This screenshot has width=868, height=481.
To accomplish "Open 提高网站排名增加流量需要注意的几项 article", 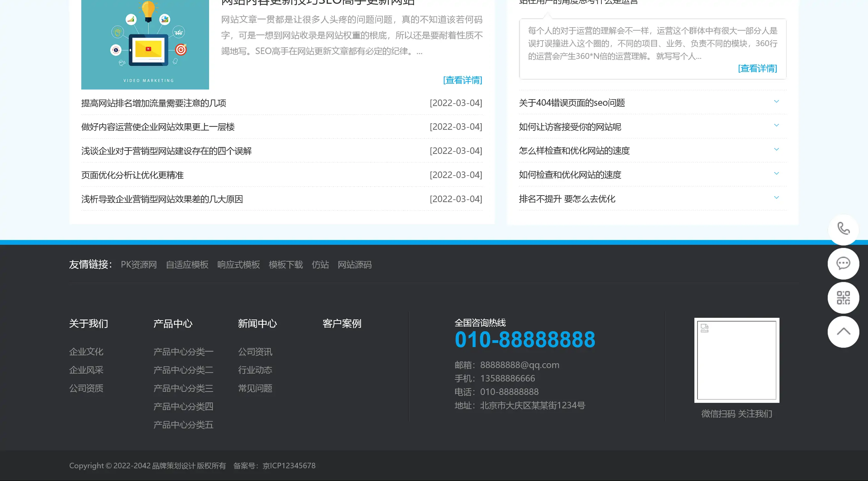I will click(x=154, y=103).
